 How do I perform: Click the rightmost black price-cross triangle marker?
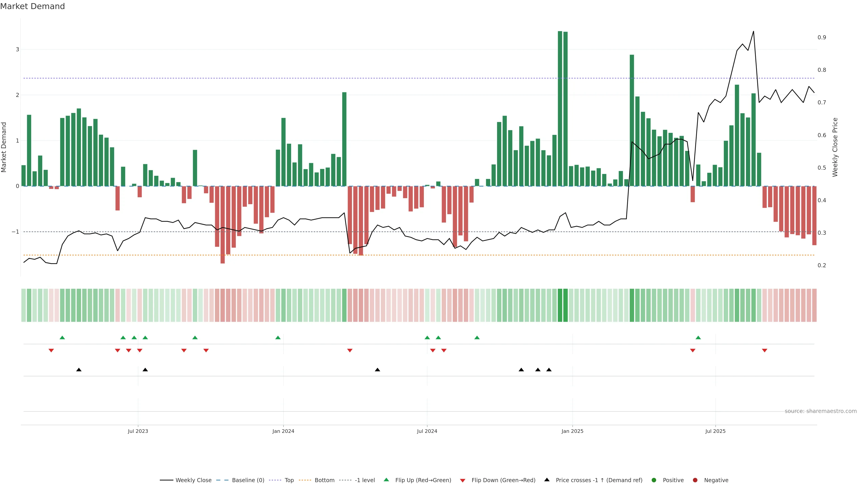click(549, 370)
